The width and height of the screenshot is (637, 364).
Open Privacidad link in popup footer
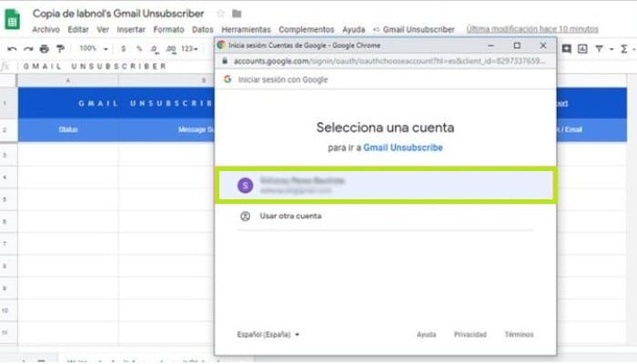click(470, 334)
